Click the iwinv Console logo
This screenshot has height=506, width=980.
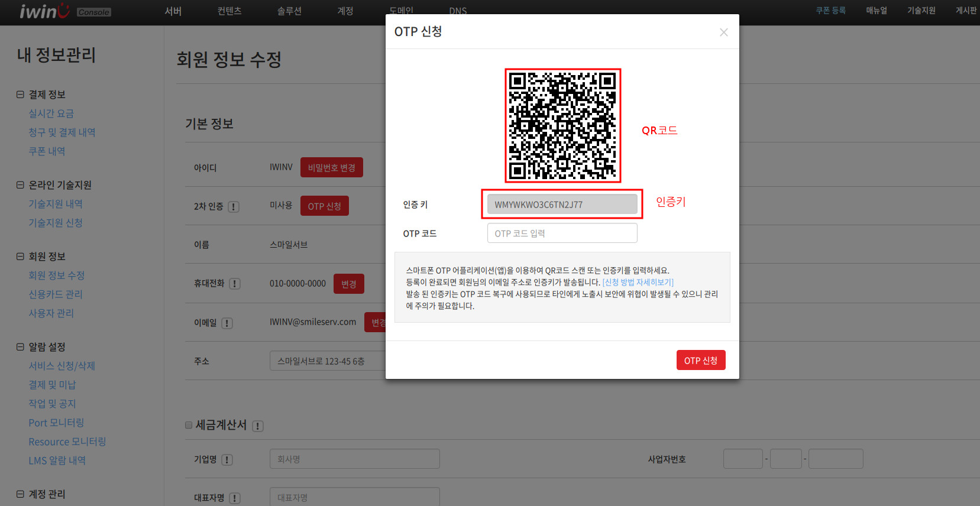(x=65, y=11)
